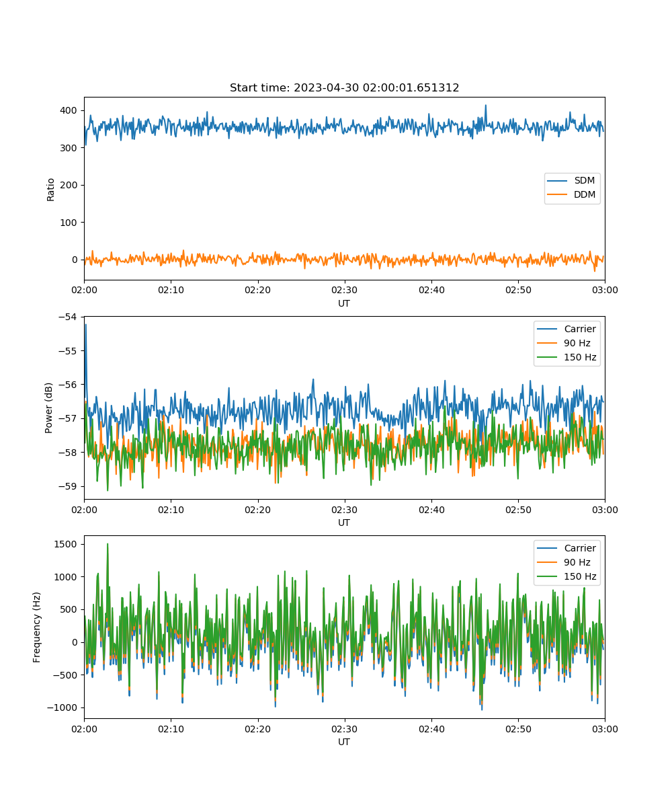Click the 'Power (dB)' y-axis label
This screenshot has width=672, height=807.
click(50, 408)
